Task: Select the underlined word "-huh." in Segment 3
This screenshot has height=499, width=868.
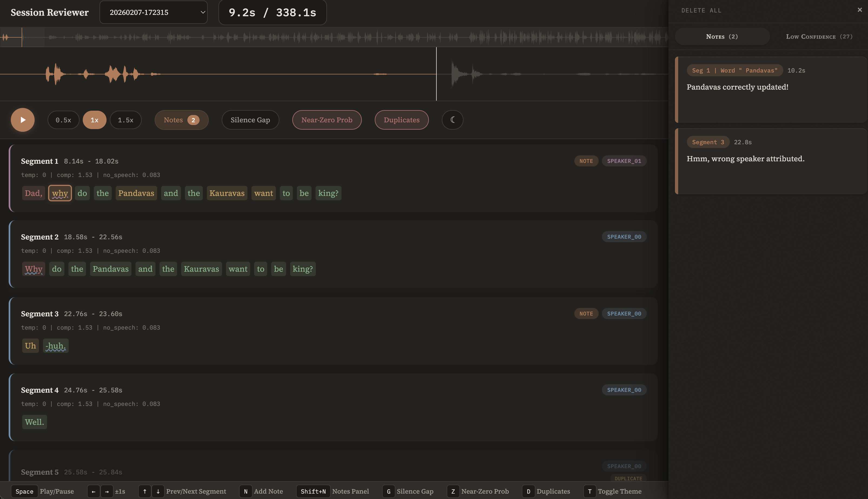Action: tap(55, 346)
